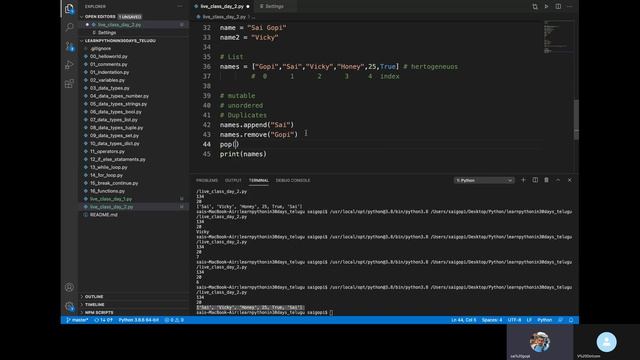Open 00_helloworld.py in the explorer
Viewport: 640px width, 360px height.
109,56
